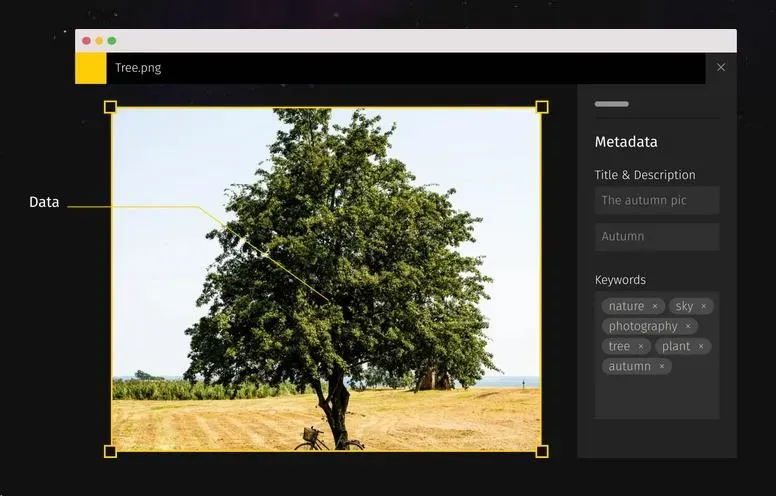The width and height of the screenshot is (776, 496).
Task: Remove the tree keyword tag
Action: [641, 347]
